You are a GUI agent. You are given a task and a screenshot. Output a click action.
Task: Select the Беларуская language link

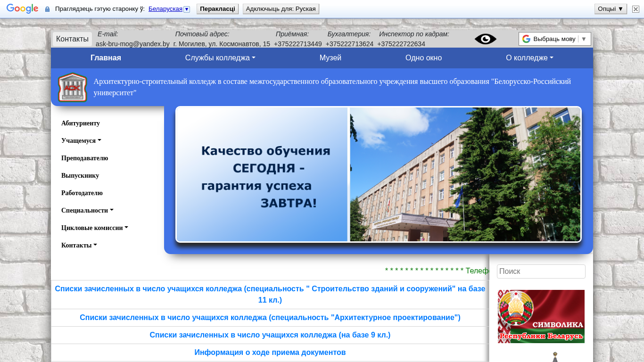[165, 9]
